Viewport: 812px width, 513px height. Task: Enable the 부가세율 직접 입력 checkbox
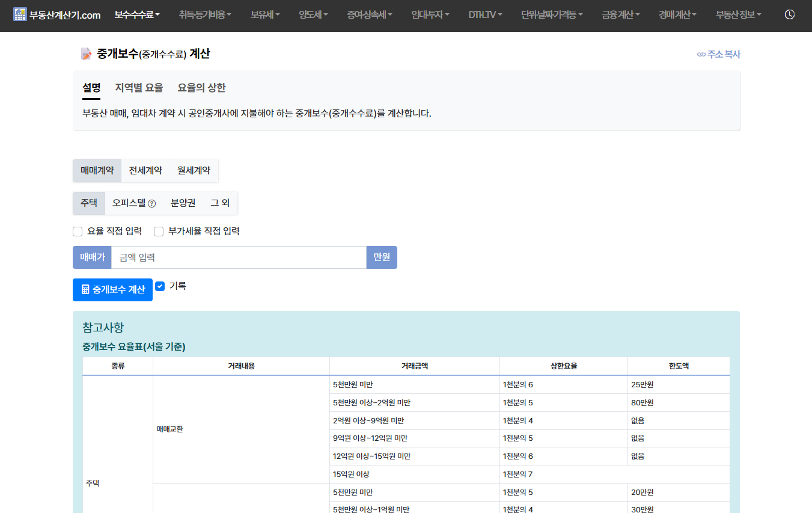tap(158, 231)
